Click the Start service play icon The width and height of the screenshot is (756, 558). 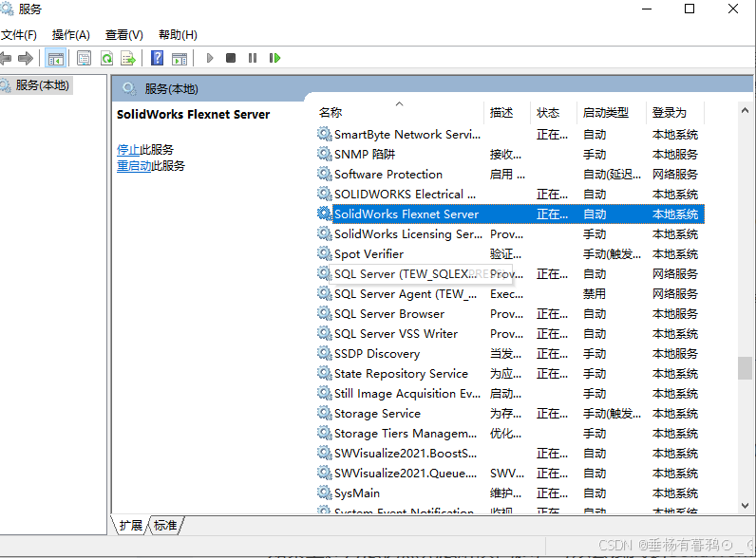click(210, 58)
